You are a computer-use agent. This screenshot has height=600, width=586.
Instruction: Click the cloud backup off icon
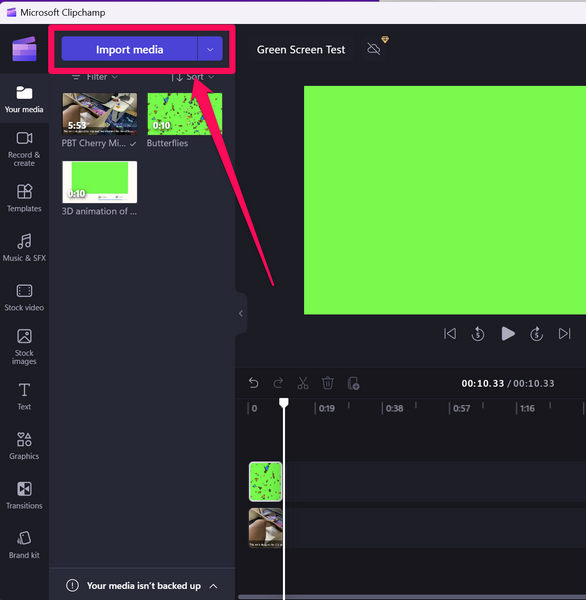click(x=374, y=49)
